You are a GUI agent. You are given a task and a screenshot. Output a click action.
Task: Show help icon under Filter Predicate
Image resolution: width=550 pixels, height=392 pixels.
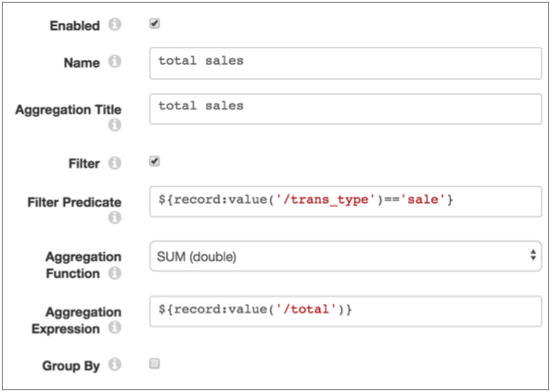114,218
